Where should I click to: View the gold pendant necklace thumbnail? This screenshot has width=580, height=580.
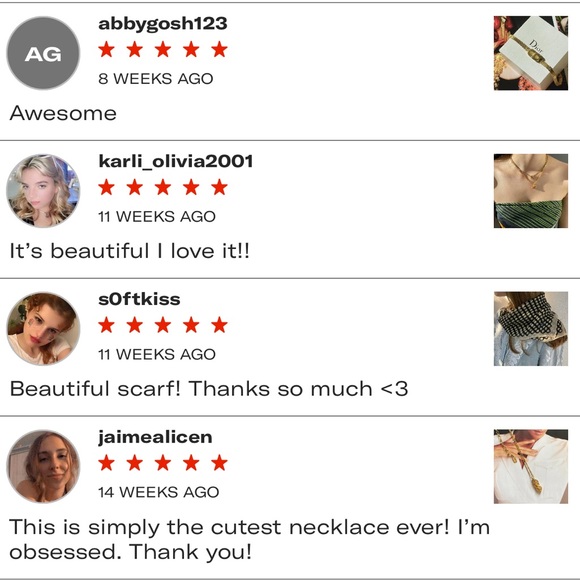(x=531, y=466)
